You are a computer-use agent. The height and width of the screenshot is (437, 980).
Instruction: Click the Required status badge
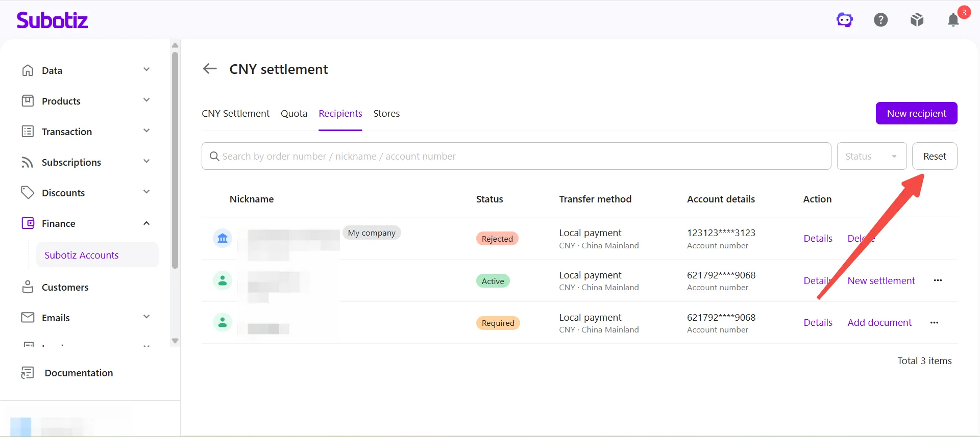(498, 323)
